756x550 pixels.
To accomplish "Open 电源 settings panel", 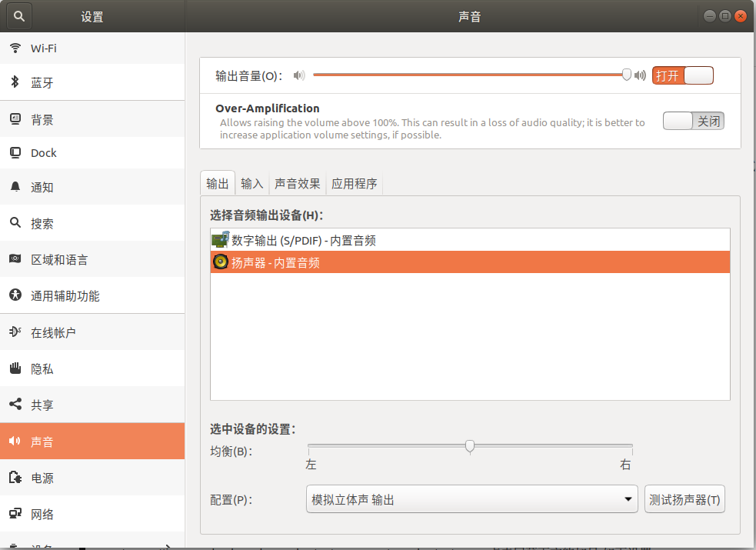I will [92, 478].
